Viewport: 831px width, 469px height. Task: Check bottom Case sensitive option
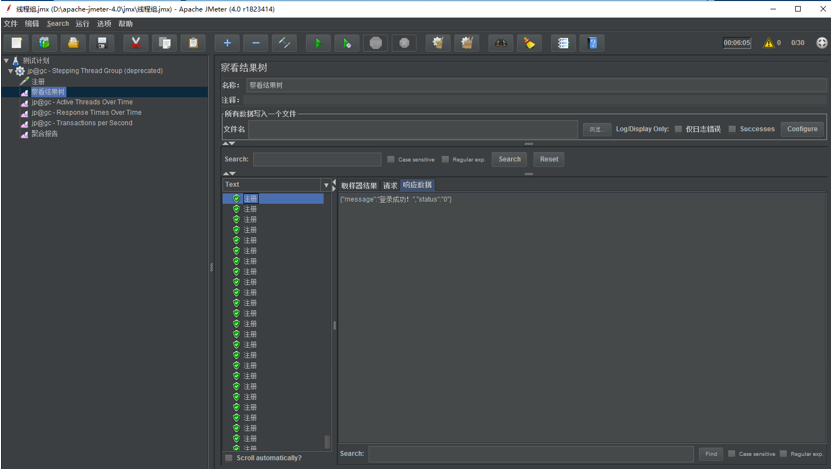pos(731,454)
